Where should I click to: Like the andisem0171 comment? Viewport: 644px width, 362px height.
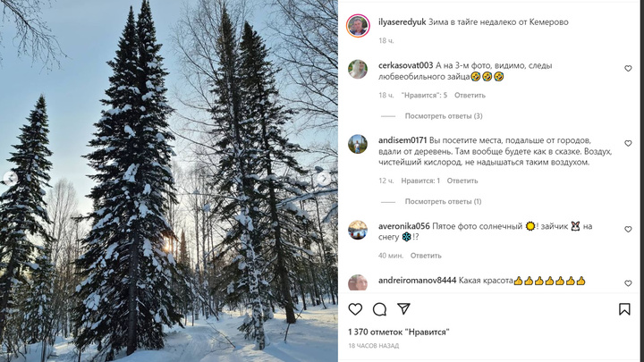[628, 143]
